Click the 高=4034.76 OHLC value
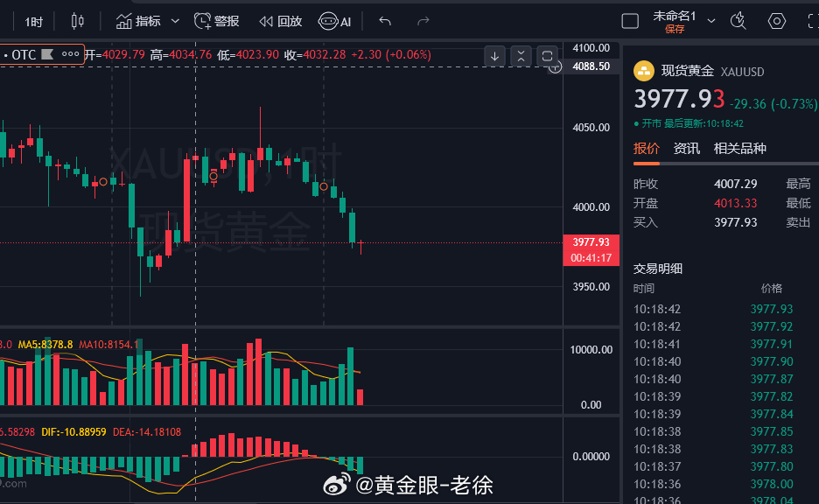This screenshot has width=819, height=504. pyautogui.click(x=181, y=55)
